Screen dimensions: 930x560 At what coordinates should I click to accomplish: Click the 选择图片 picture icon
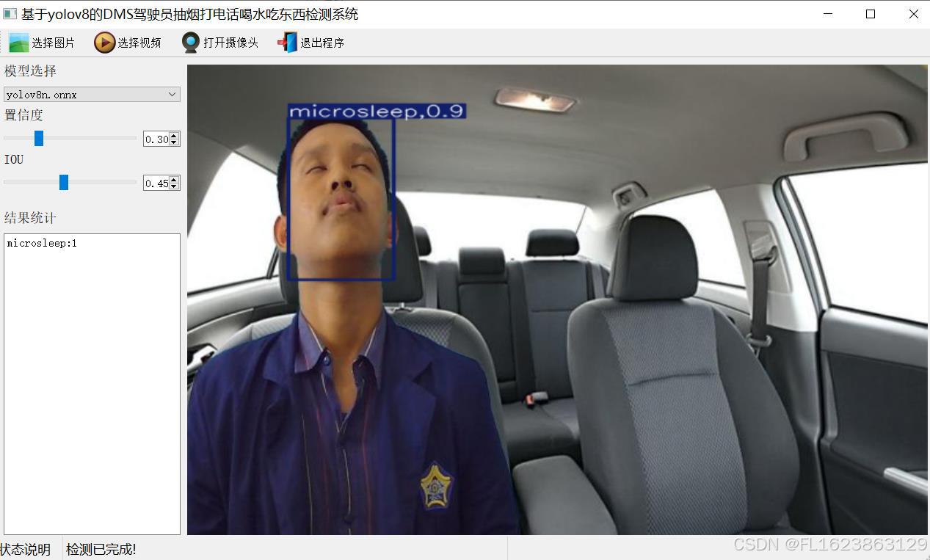[x=18, y=43]
